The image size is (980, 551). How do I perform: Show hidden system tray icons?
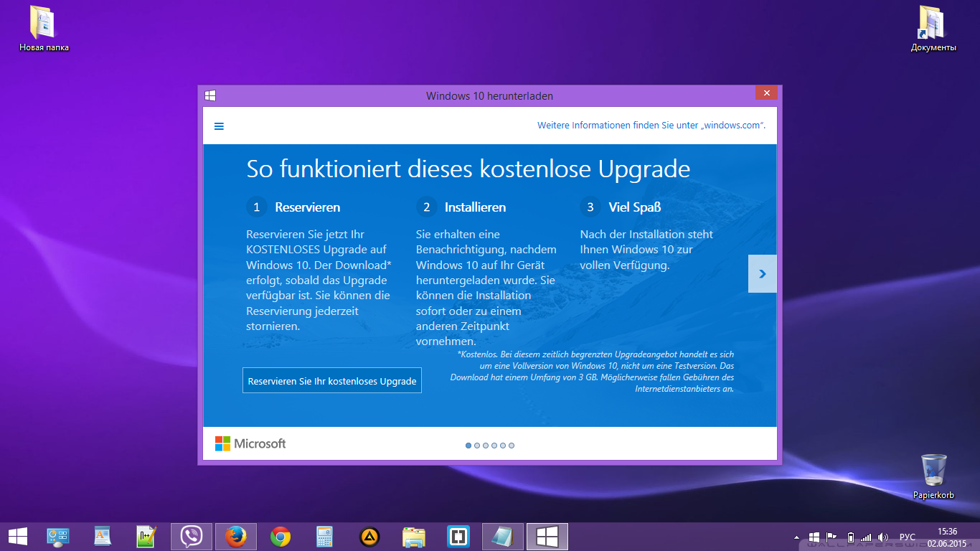tap(797, 537)
